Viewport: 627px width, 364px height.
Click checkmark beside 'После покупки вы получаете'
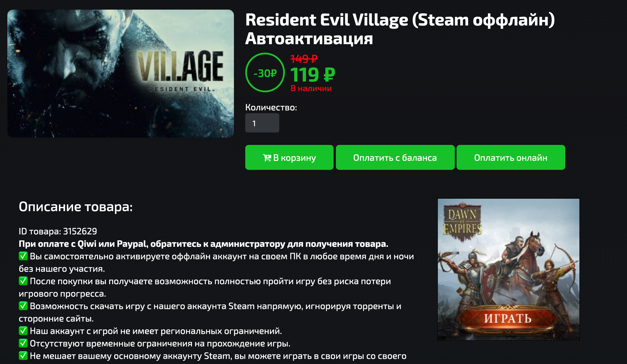click(23, 281)
